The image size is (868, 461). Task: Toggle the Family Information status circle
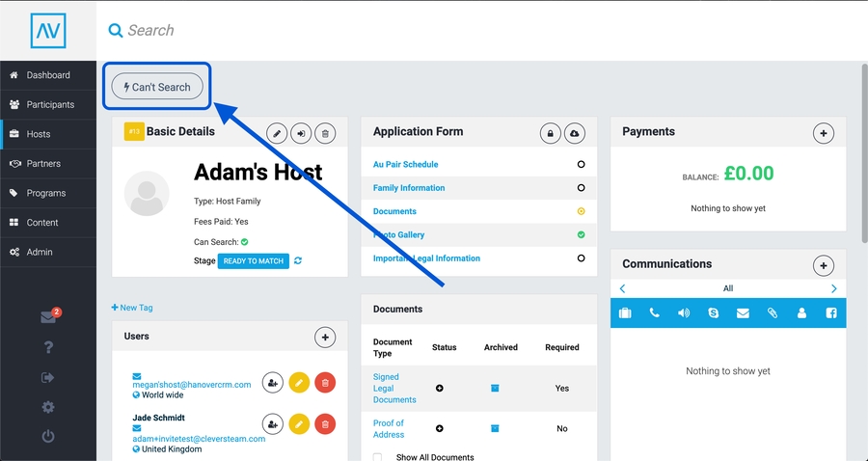point(581,188)
